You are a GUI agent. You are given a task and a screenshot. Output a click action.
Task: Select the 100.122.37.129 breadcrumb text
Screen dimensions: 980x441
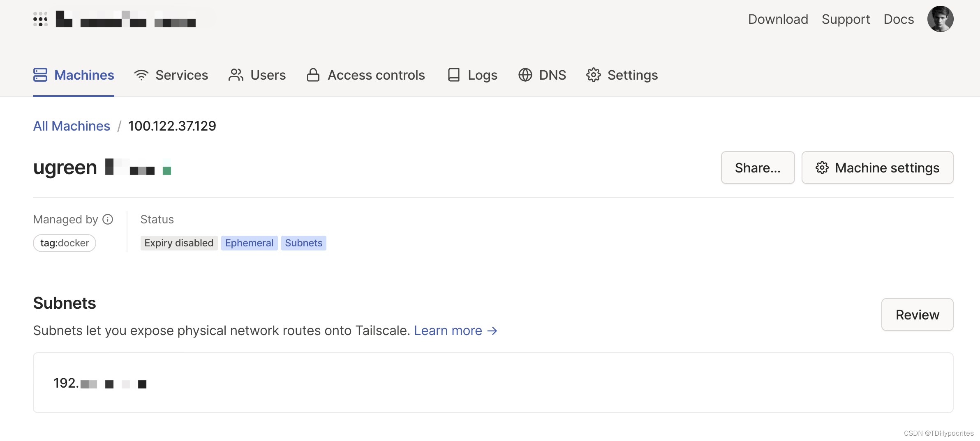click(172, 126)
